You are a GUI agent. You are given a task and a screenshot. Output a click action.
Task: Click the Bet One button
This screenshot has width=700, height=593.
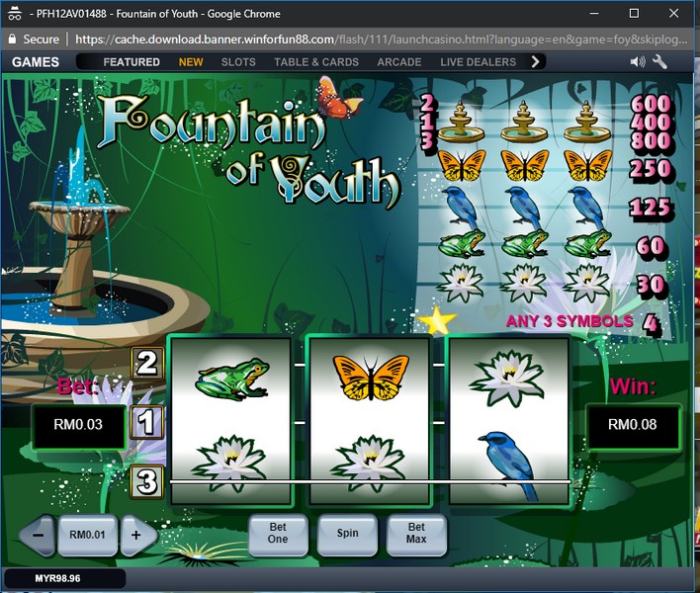tap(278, 533)
